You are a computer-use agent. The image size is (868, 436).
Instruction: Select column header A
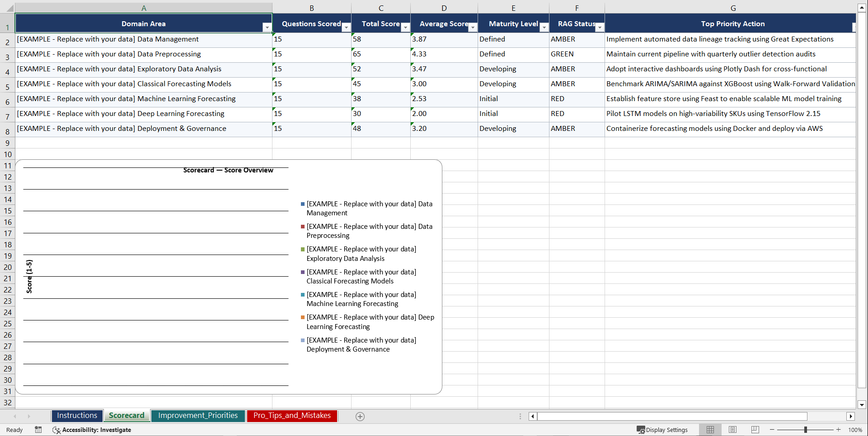[x=144, y=8]
